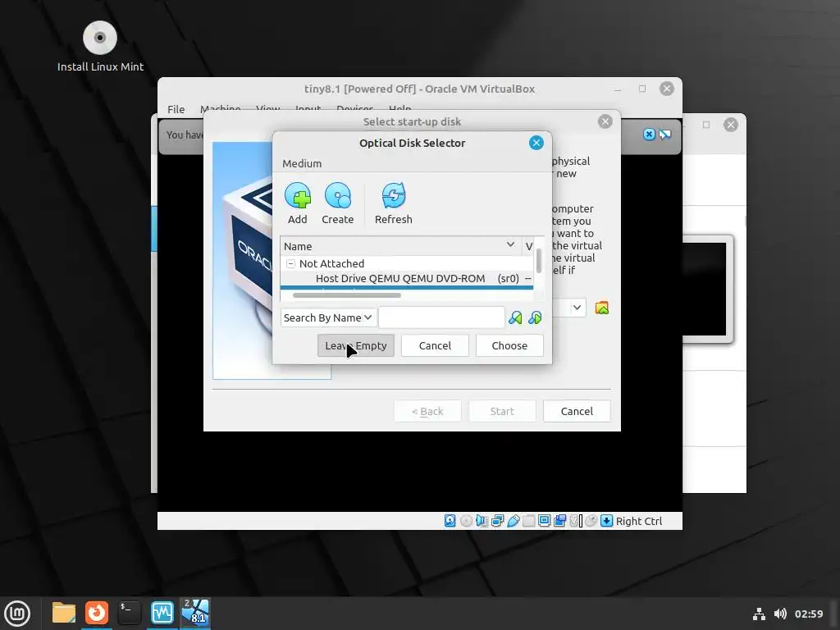Collapse the Not Attached tree group

(x=290, y=263)
